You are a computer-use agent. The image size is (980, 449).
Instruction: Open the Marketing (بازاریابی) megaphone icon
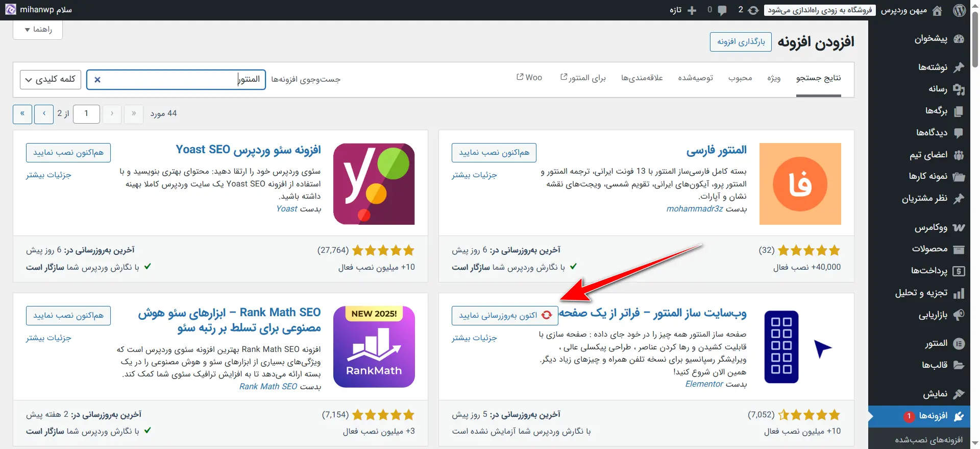pos(959,315)
